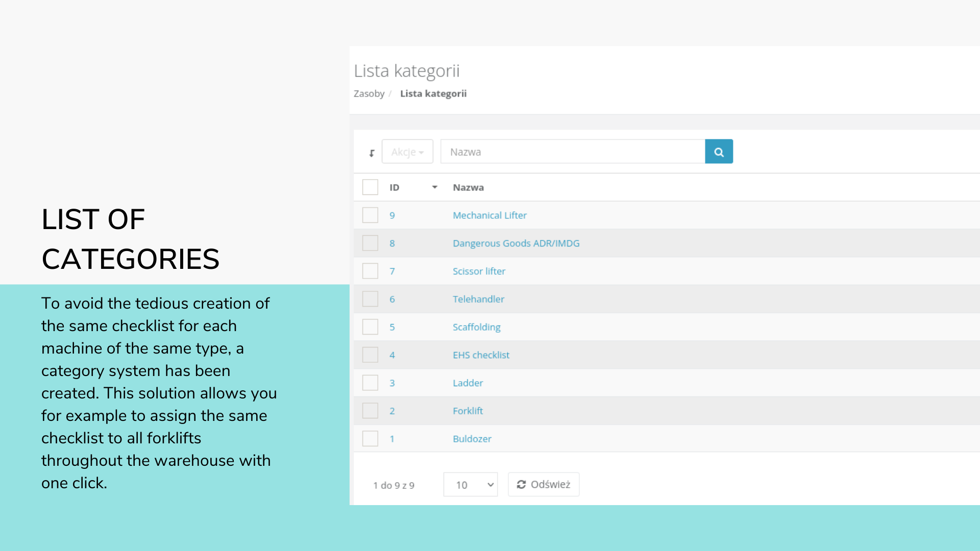
Task: Sort by the Nazwa column header
Action: [x=468, y=187]
